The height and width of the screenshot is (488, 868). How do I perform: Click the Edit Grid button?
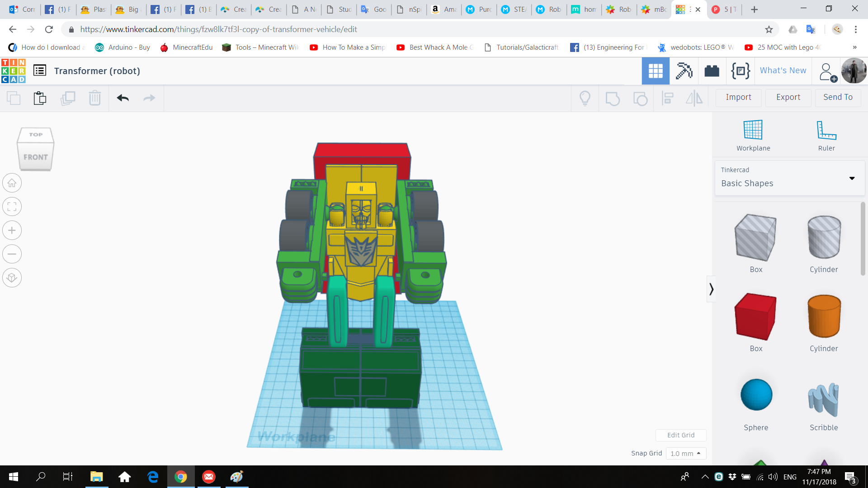coord(680,435)
